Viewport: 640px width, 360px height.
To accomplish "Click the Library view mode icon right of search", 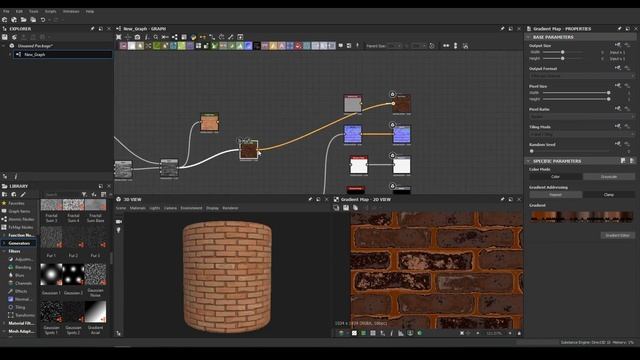I will [104, 195].
